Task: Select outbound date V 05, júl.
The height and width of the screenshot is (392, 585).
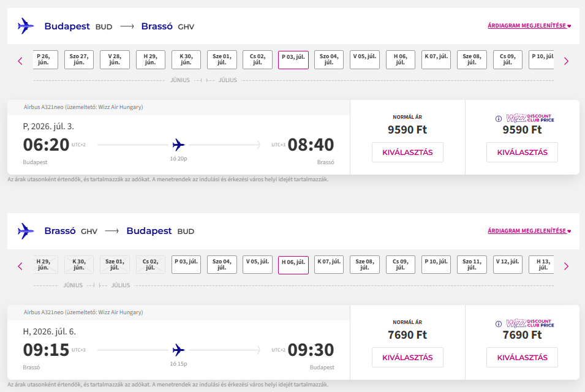Action: click(364, 59)
